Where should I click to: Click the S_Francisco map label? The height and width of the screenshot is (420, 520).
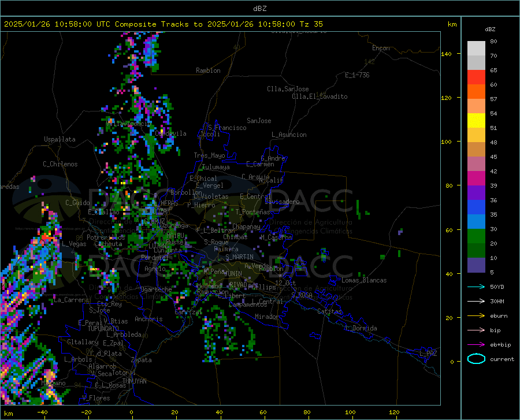point(227,128)
